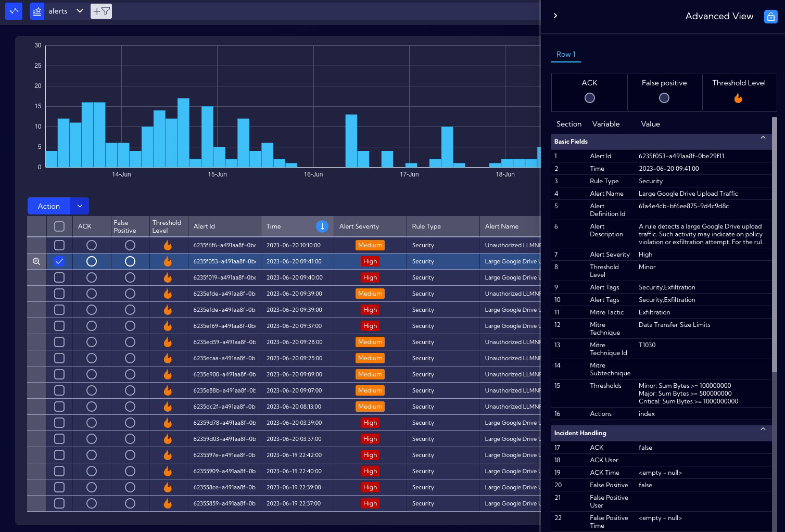Toggle the select-all checkbox in the table header
Screen dimensions: 785x532
(x=59, y=226)
